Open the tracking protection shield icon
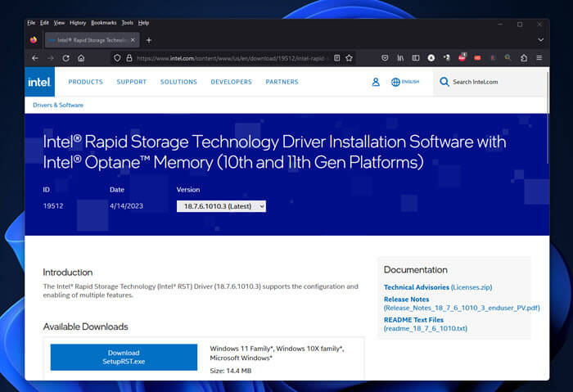Viewport: 573px width, 392px height. (x=117, y=58)
